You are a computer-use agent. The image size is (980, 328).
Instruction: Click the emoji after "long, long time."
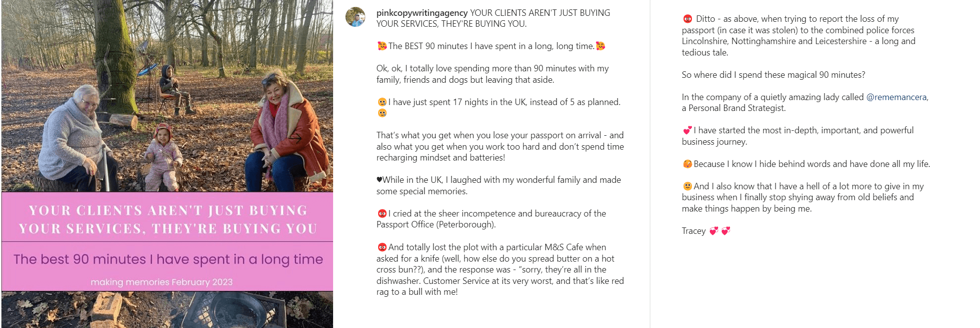(600, 46)
